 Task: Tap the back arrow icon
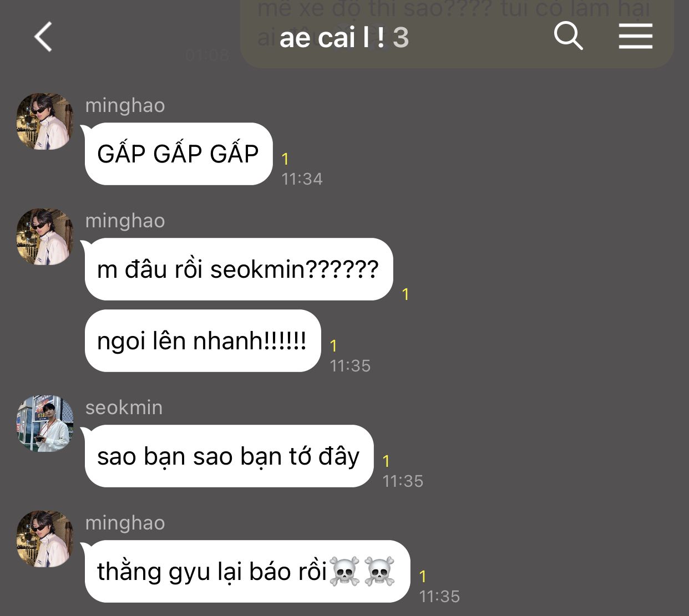click(x=43, y=37)
